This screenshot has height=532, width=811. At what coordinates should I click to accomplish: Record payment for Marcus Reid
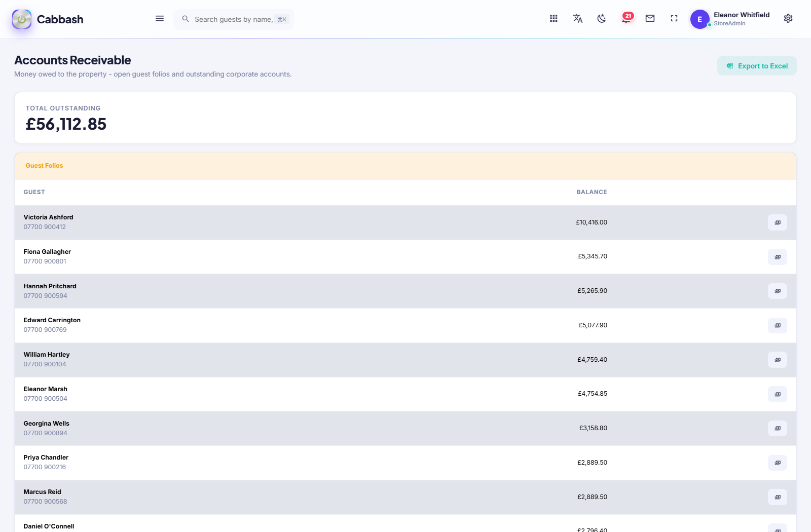778,497
